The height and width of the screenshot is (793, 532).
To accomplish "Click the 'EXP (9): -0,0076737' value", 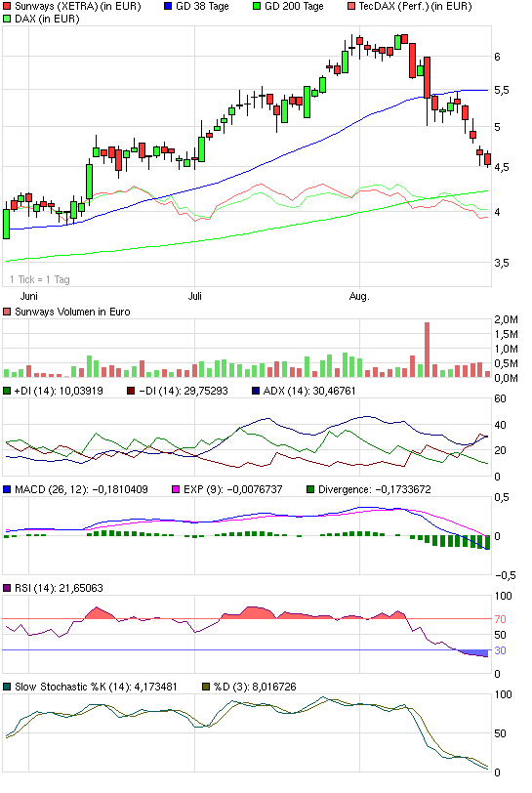I will (233, 489).
